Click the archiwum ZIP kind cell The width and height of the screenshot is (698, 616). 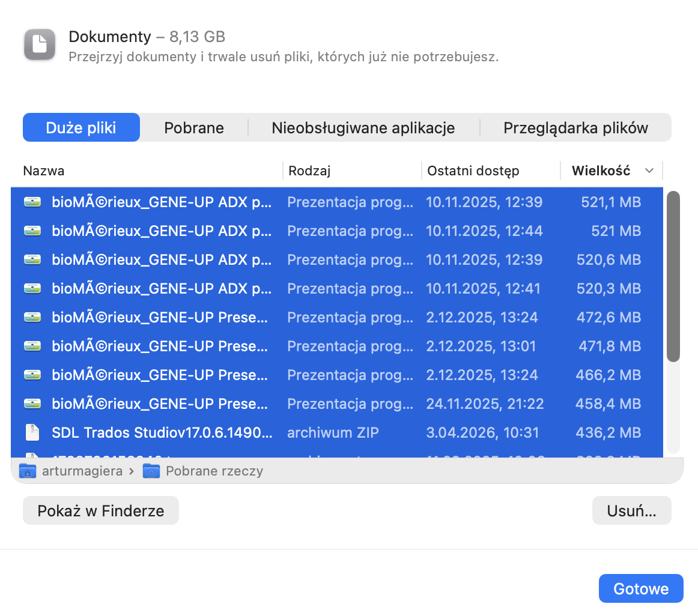[x=333, y=433]
